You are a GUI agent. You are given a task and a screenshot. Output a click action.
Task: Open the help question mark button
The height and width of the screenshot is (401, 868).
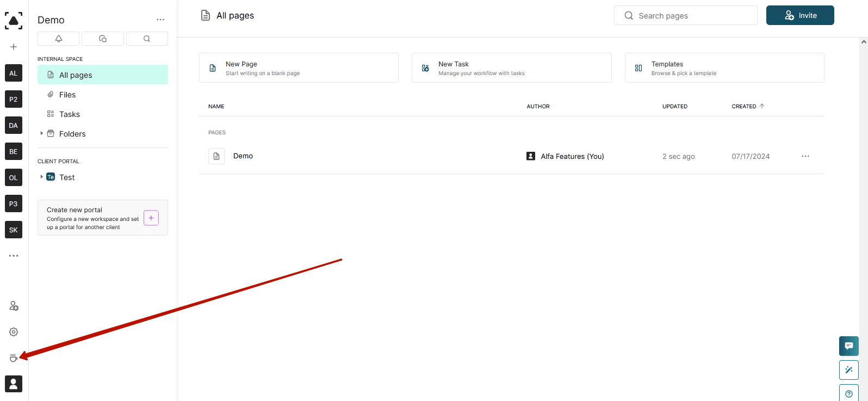point(849,393)
